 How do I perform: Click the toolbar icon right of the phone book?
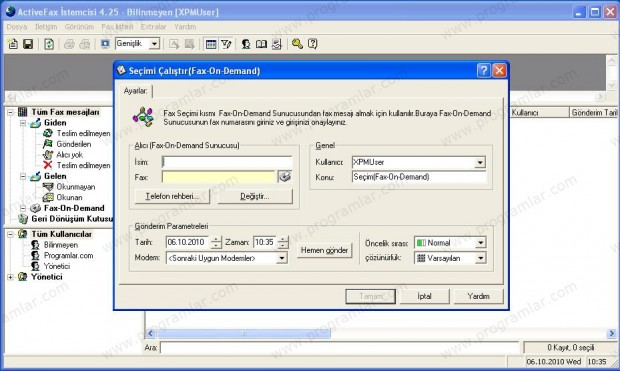(x=276, y=44)
